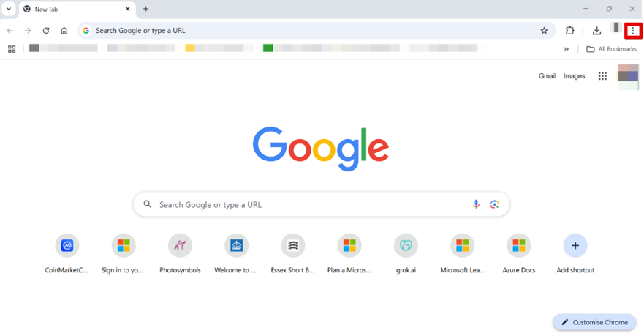This screenshot has height=336, width=644.
Task: Open the Google apps grid
Action: coord(602,76)
